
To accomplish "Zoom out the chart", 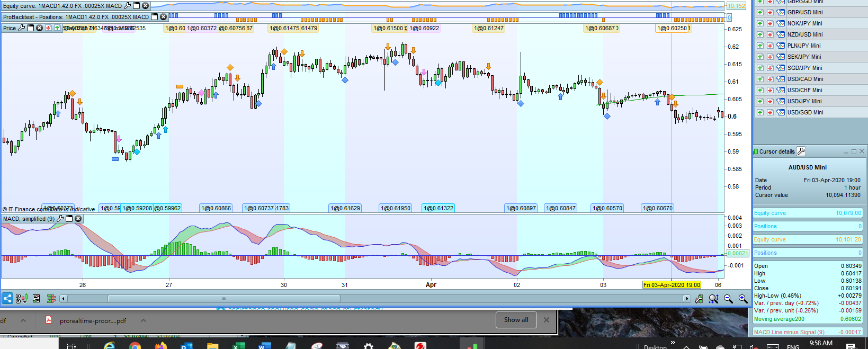I will pos(728,299).
